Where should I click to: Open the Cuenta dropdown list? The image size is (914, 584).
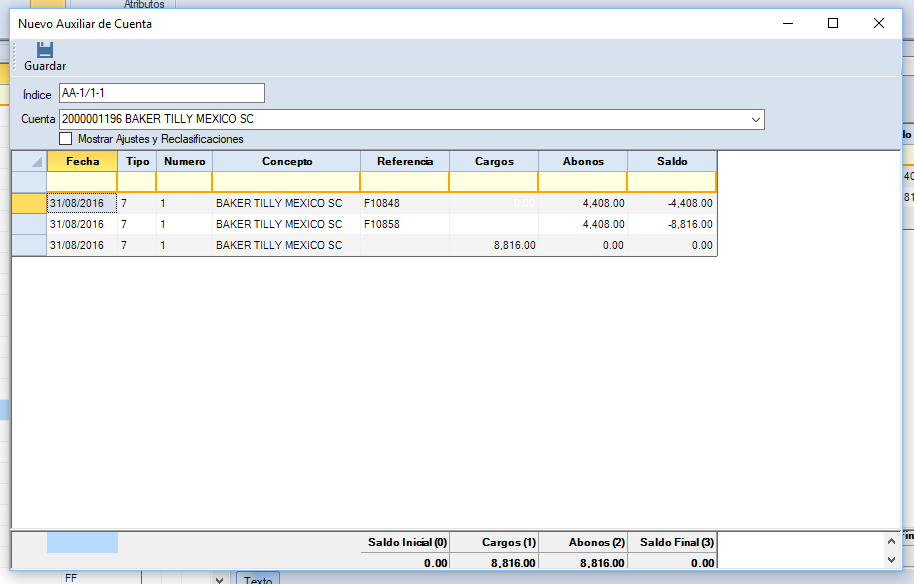click(x=756, y=120)
